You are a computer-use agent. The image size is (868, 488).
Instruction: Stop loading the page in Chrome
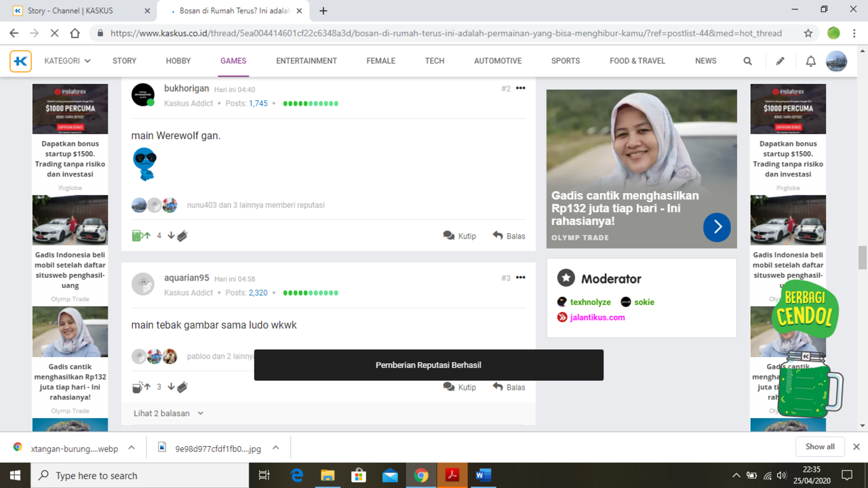(x=54, y=33)
